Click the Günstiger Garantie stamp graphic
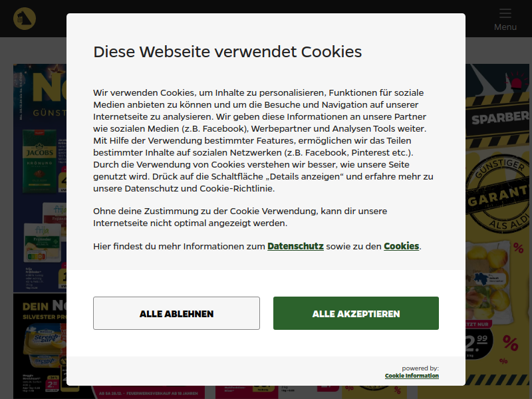Image resolution: width=532 pixels, height=399 pixels. click(x=497, y=195)
